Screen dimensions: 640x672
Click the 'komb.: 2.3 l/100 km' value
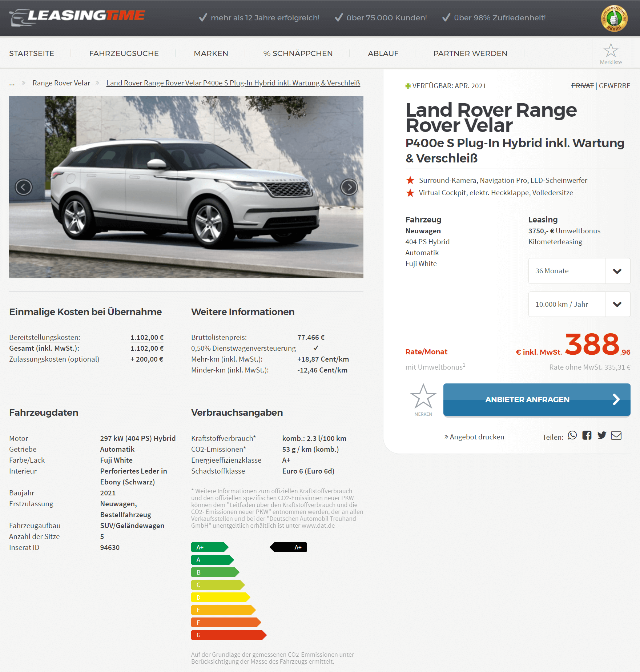point(314,438)
